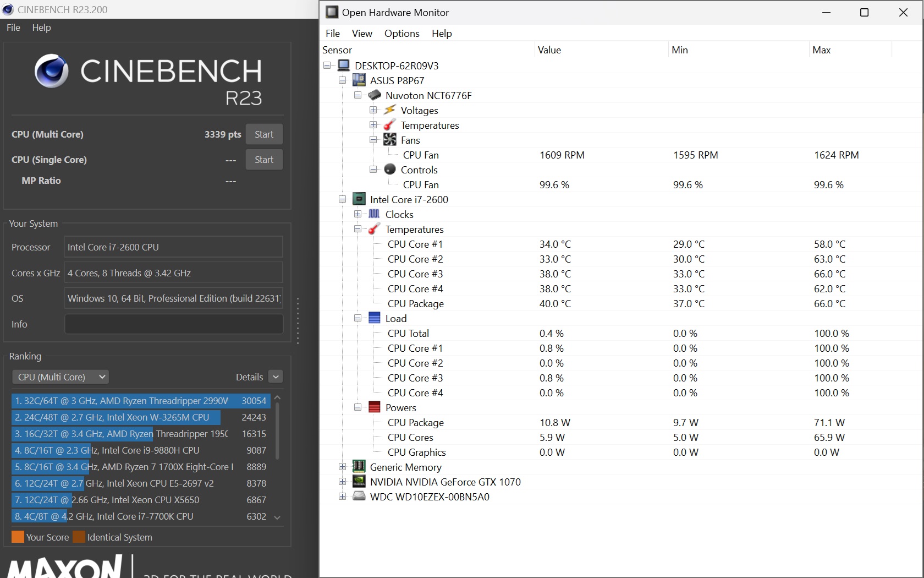Expand the Voltages node

point(373,110)
